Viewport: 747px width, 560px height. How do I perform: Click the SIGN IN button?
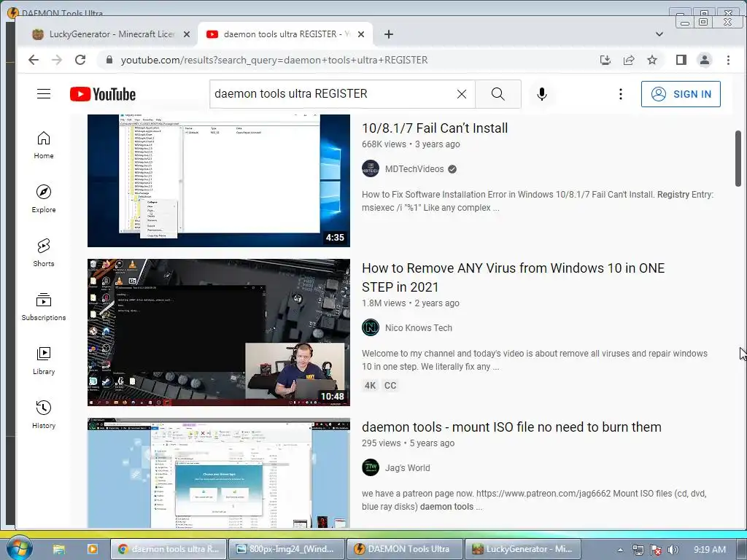681,94
